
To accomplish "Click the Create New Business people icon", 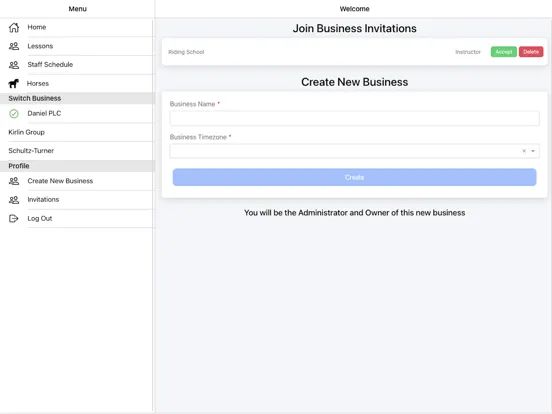I will pyautogui.click(x=14, y=181).
